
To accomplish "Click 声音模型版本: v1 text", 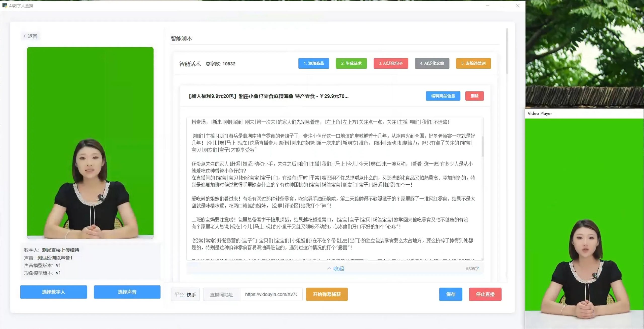I will 42,265.
